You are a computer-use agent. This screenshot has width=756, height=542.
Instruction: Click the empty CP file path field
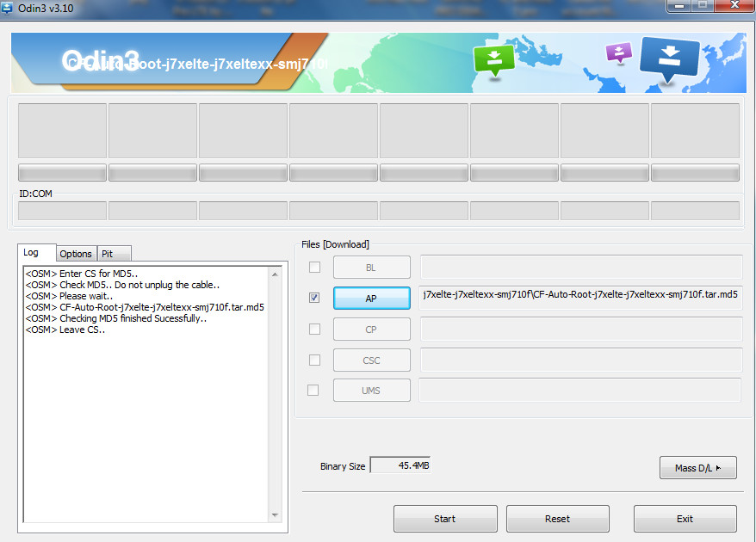coord(581,329)
